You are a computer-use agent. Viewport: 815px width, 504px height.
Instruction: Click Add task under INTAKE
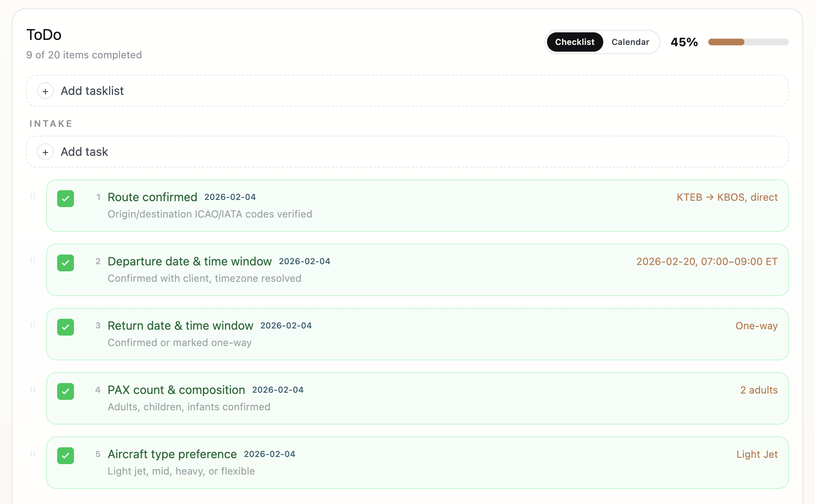(x=84, y=152)
